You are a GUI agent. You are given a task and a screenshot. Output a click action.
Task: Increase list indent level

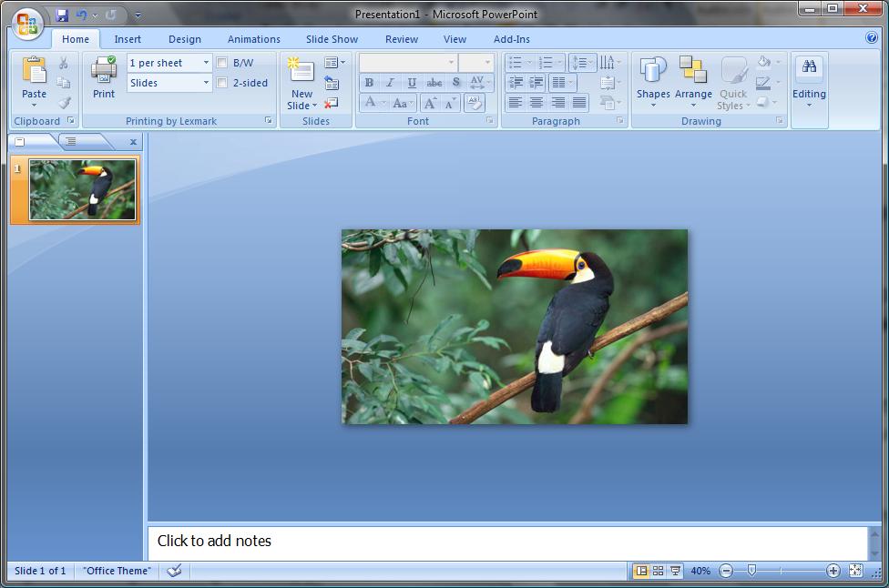tap(536, 83)
